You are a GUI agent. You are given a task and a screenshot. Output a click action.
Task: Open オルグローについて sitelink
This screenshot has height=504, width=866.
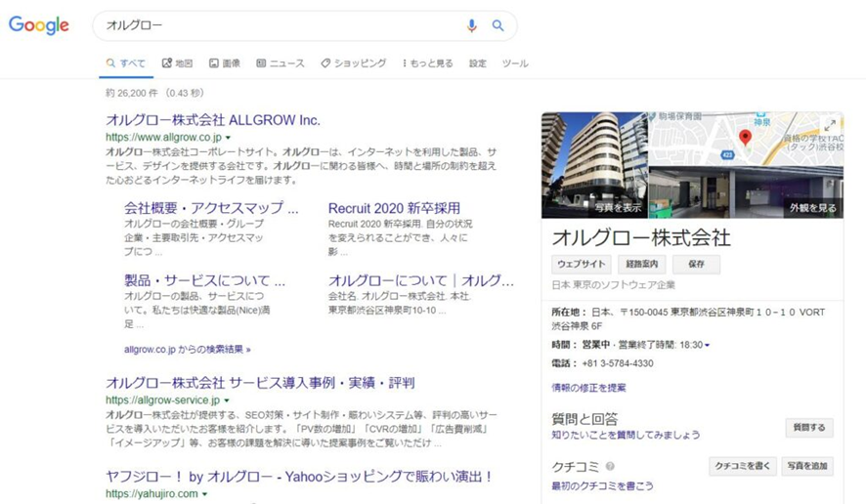pyautogui.click(x=421, y=280)
